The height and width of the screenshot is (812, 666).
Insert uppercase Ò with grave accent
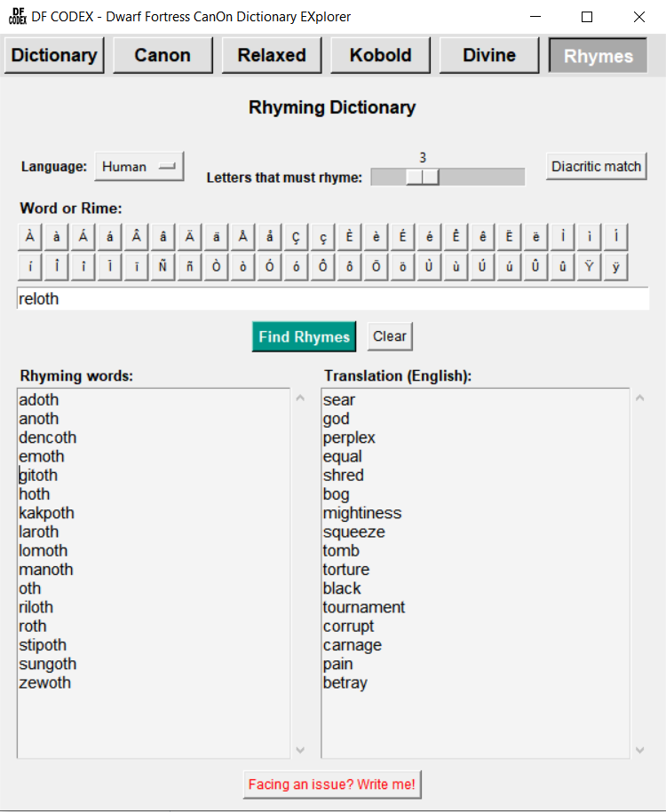coord(216,267)
